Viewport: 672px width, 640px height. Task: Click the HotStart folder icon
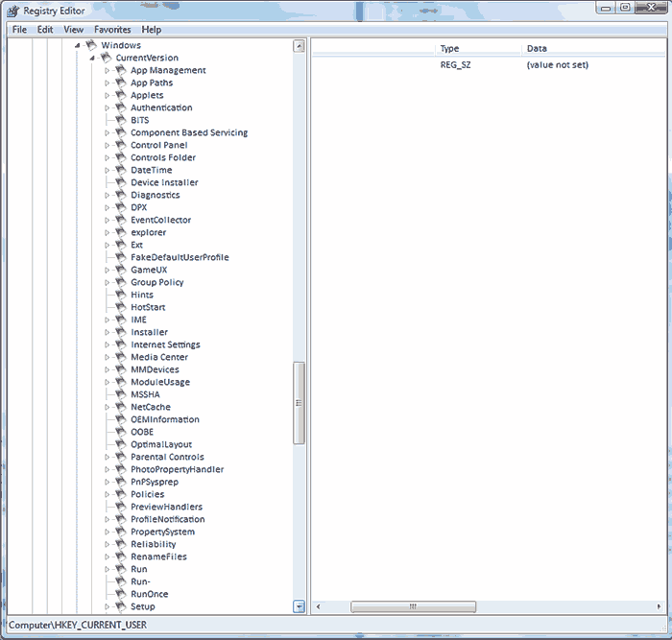tap(121, 307)
